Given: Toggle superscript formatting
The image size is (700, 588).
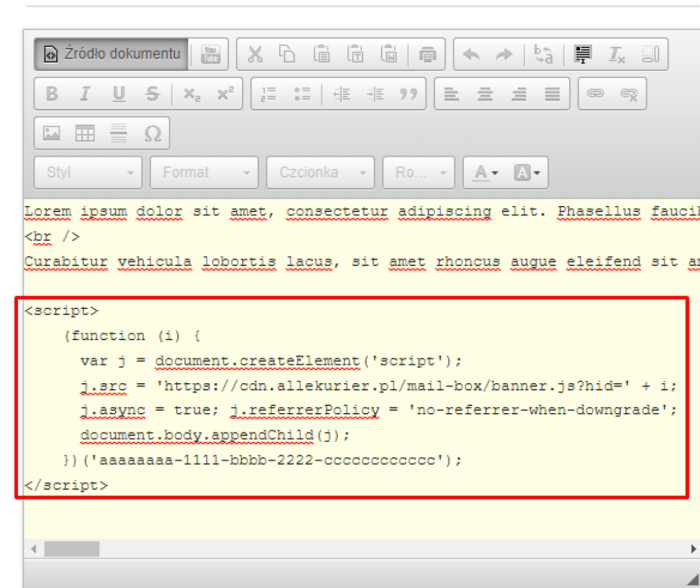Looking at the screenshot, I should click(x=225, y=93).
